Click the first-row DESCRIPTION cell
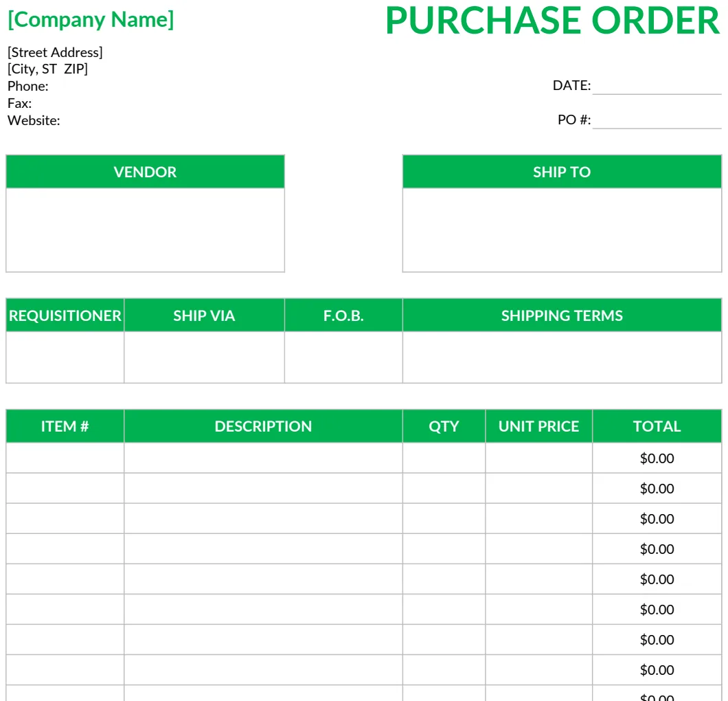The image size is (728, 701). coord(263,458)
